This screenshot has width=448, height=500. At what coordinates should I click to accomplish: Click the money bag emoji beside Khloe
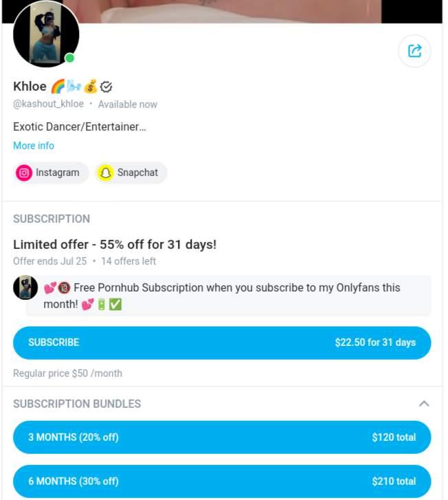[x=91, y=87]
